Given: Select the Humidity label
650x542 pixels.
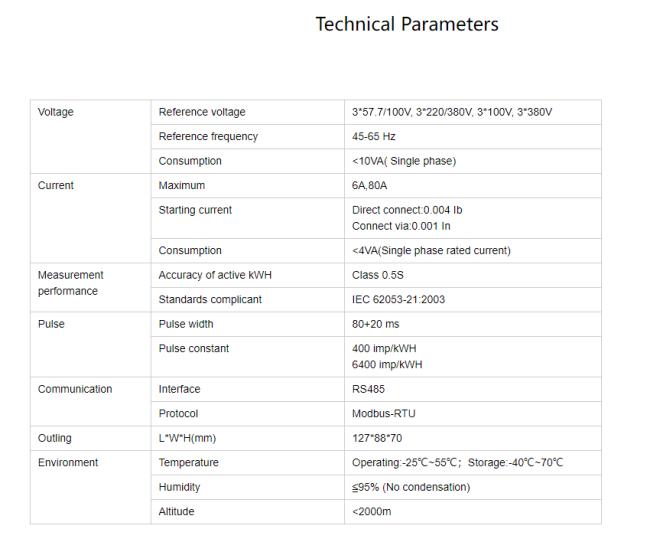Looking at the screenshot, I should (179, 487).
